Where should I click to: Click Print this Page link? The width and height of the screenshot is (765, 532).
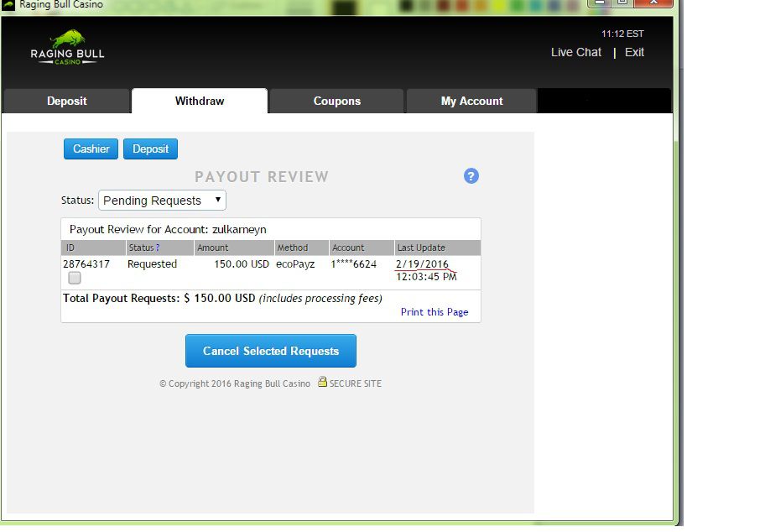point(435,312)
